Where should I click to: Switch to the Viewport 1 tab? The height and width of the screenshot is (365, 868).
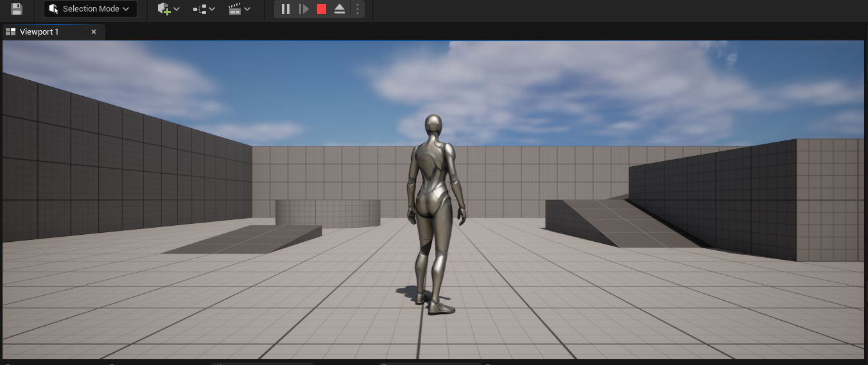40,32
